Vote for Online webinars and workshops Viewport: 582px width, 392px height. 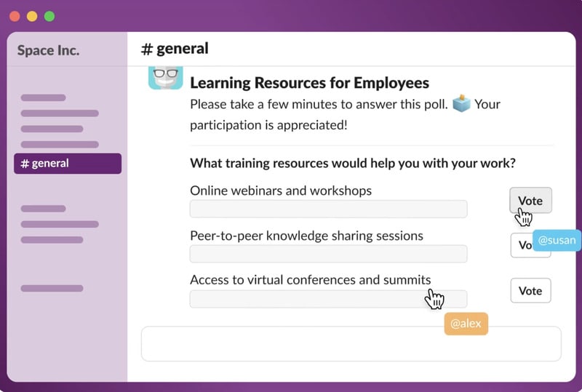pyautogui.click(x=530, y=200)
